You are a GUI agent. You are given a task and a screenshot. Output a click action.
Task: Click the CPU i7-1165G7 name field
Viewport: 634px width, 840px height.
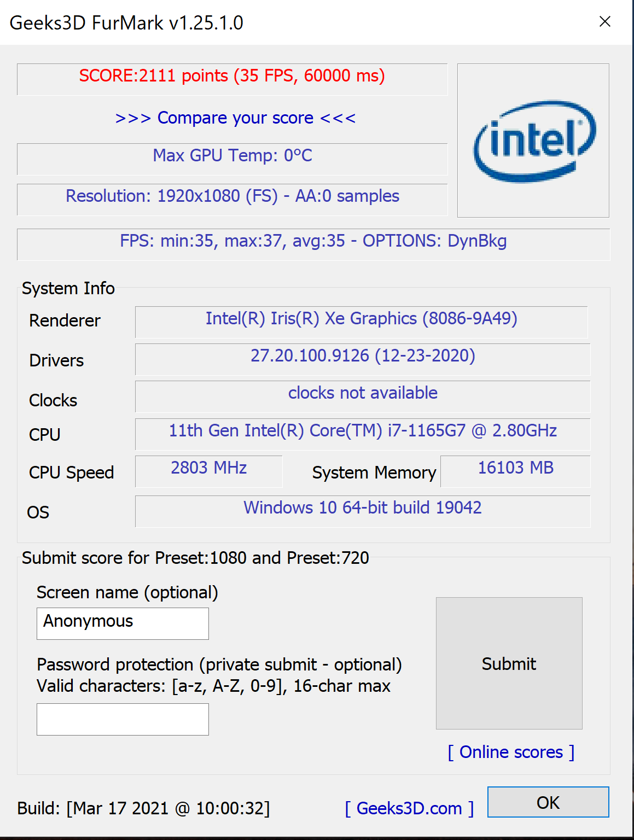click(x=363, y=434)
